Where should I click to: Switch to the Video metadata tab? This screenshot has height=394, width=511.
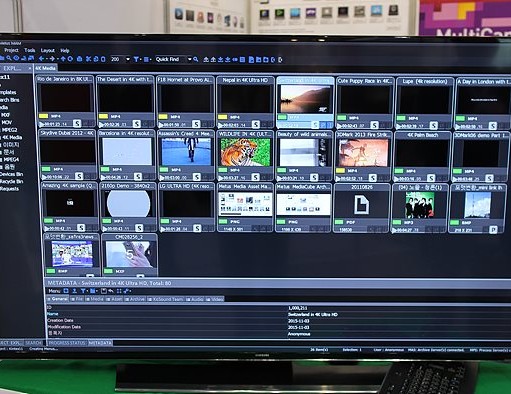[x=215, y=299]
